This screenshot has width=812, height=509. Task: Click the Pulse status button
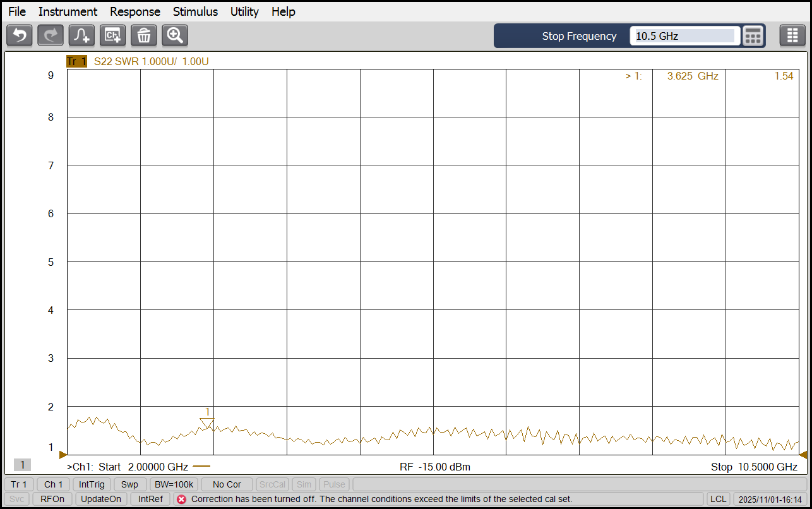[x=334, y=484]
